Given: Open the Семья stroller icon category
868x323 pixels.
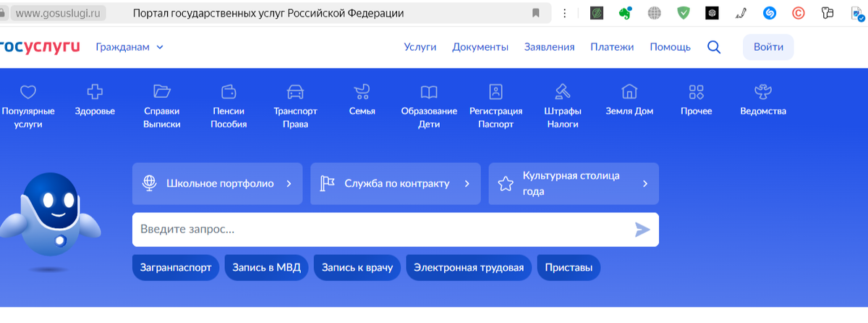Looking at the screenshot, I should pyautogui.click(x=362, y=100).
